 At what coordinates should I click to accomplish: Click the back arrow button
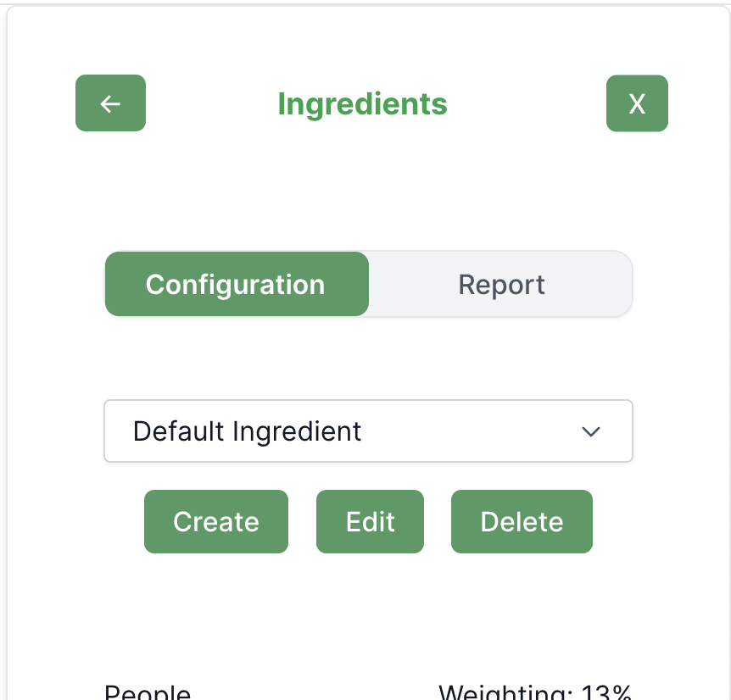(110, 103)
